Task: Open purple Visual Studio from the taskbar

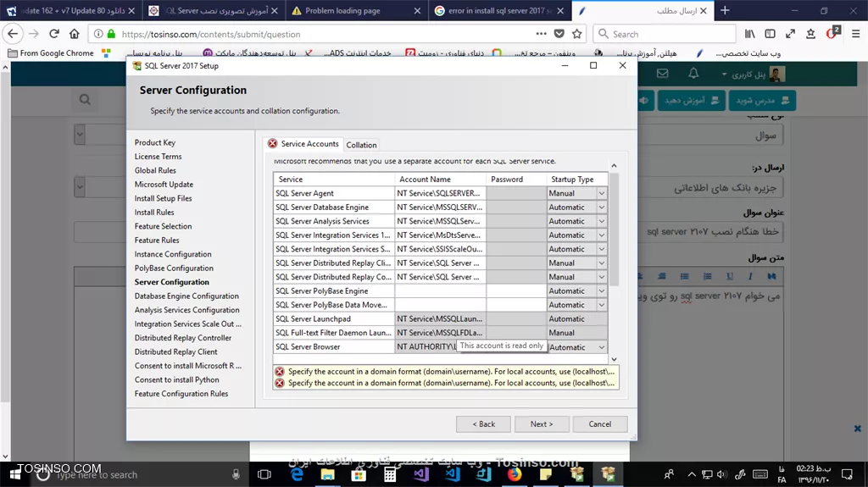Action: click(x=421, y=474)
